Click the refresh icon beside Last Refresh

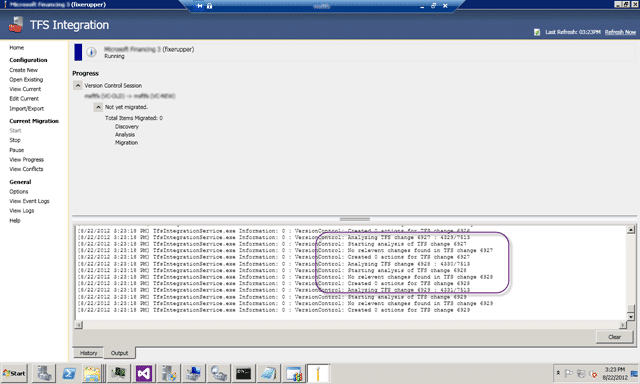coord(537,32)
